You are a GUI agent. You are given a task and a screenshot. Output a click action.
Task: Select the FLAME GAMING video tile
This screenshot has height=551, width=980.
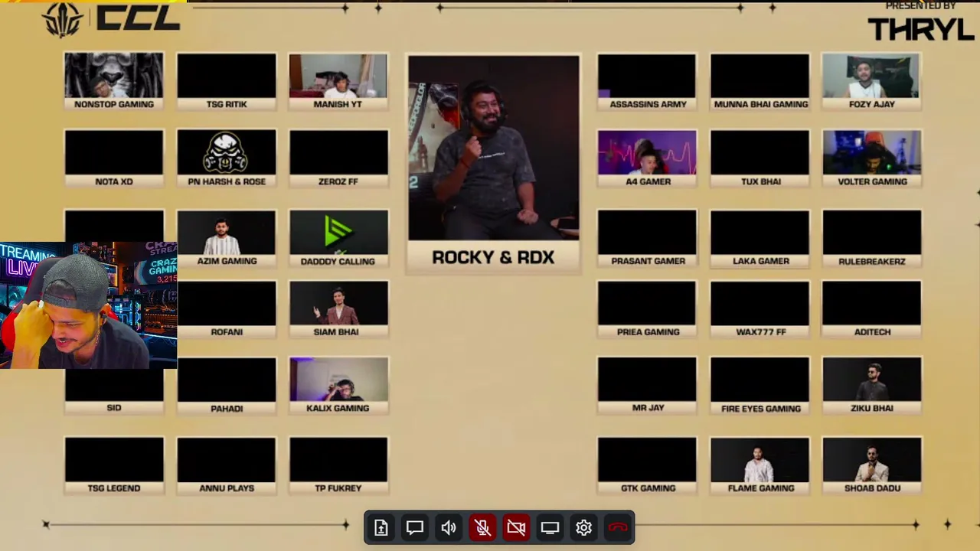(760, 465)
